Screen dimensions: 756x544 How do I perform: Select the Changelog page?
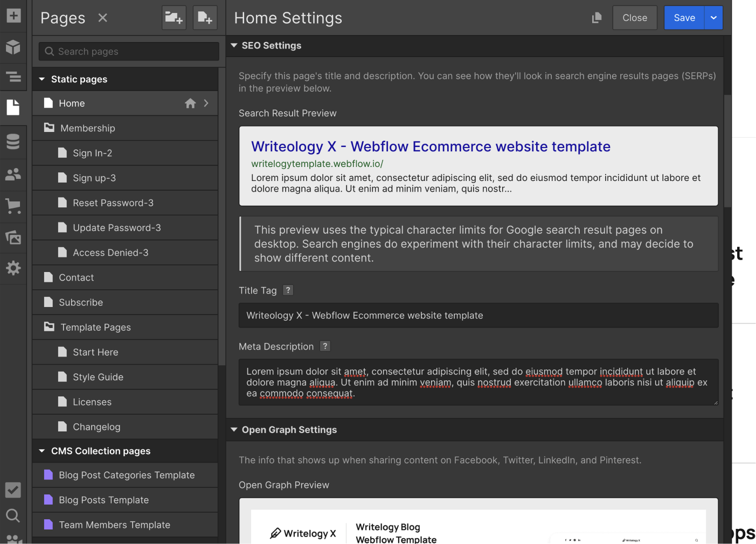125,427
